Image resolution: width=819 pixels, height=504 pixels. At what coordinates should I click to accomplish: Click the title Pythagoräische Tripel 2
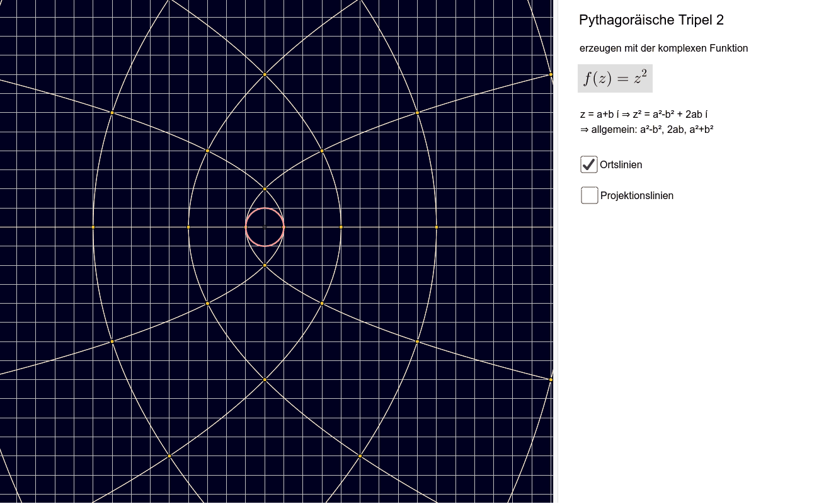[x=651, y=20]
